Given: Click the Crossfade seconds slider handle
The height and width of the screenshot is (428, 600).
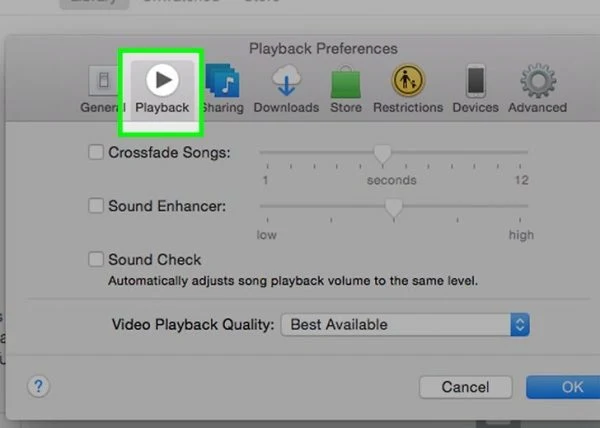Looking at the screenshot, I should [382, 154].
